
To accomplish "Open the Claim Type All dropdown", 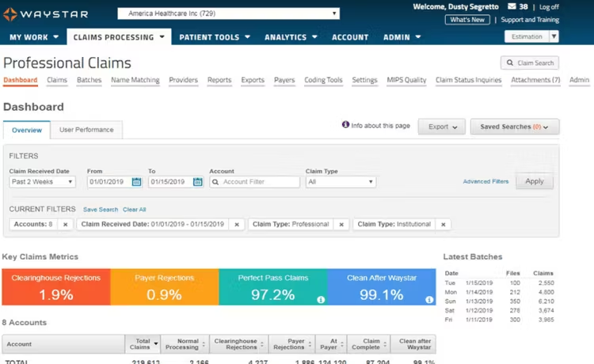I will pos(341,182).
